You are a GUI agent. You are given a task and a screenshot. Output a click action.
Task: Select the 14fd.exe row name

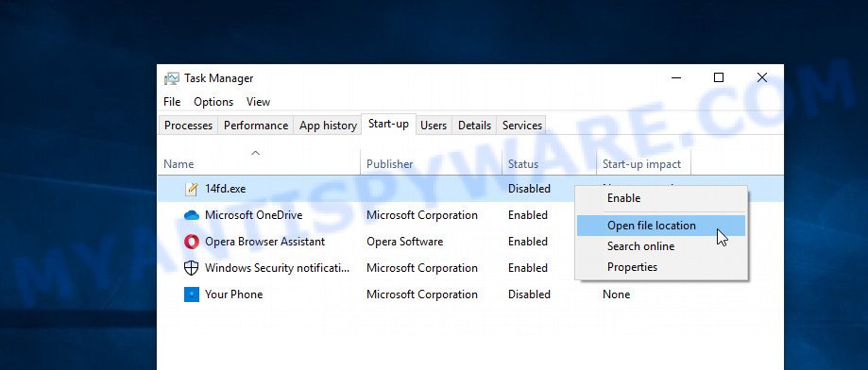point(226,189)
